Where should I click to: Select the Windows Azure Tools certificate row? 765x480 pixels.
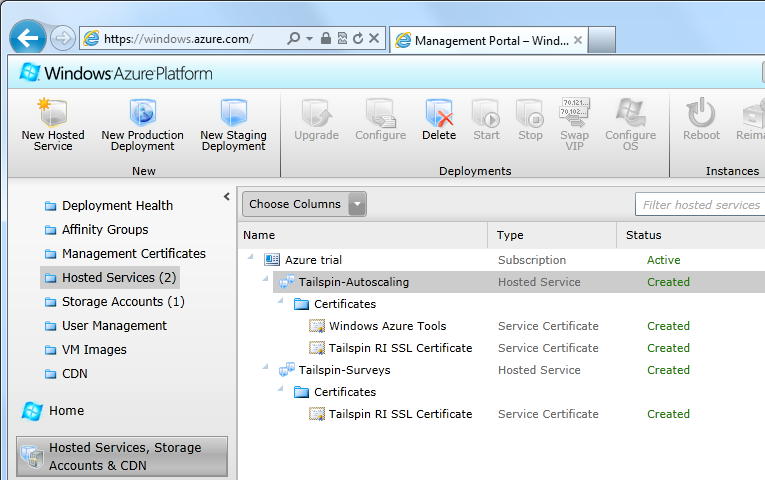[502, 326]
